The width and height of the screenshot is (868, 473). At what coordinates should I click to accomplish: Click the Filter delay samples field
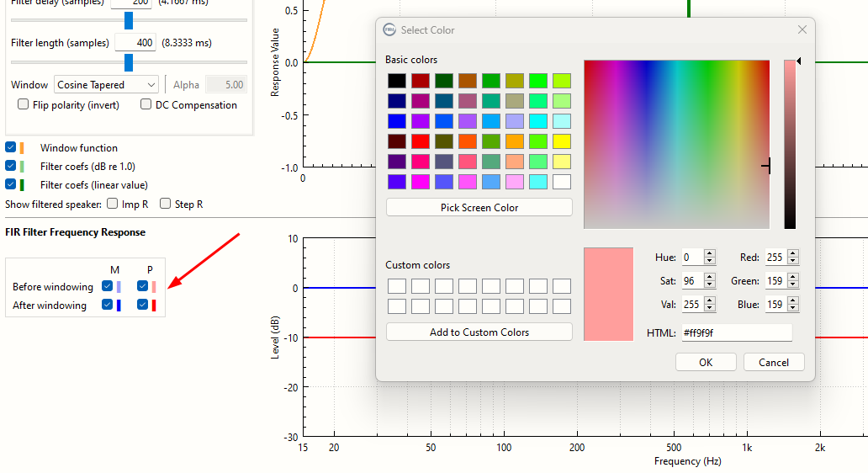coord(132,3)
